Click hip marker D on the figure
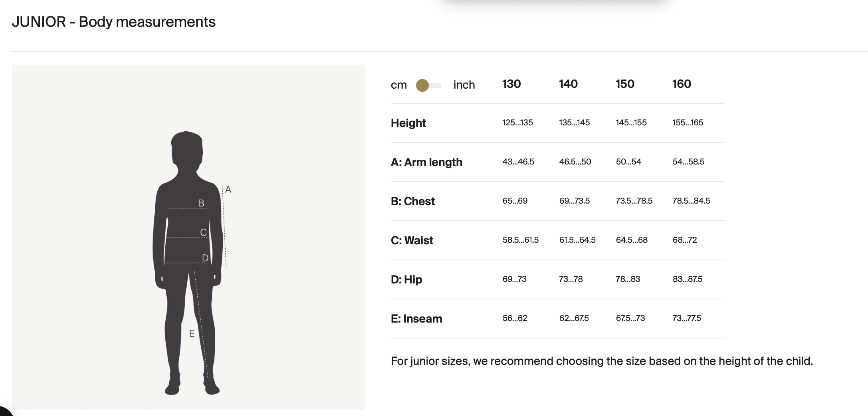The width and height of the screenshot is (868, 416). click(205, 258)
